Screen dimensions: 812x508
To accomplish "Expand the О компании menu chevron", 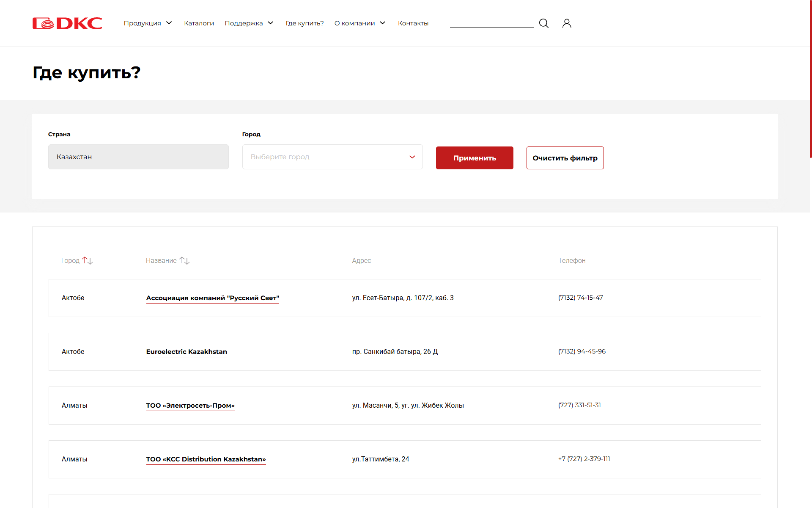I will (x=383, y=23).
